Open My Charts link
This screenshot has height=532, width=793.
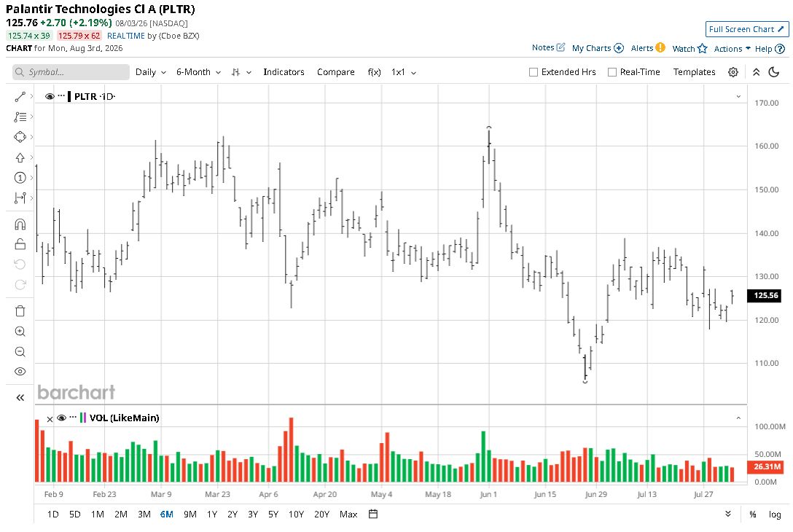coord(598,48)
